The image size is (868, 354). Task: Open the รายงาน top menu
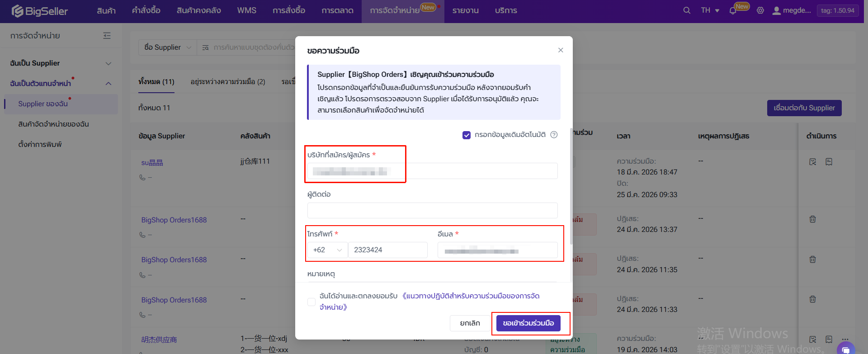point(466,10)
